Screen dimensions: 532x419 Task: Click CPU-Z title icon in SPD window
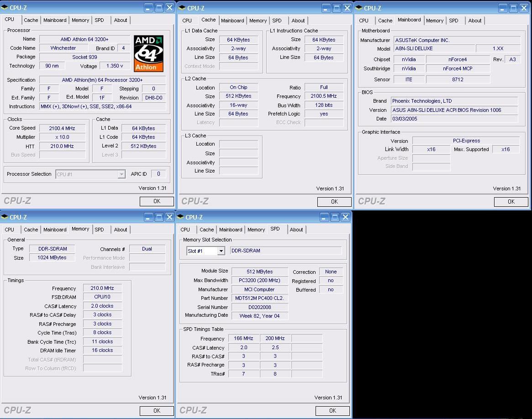180,217
